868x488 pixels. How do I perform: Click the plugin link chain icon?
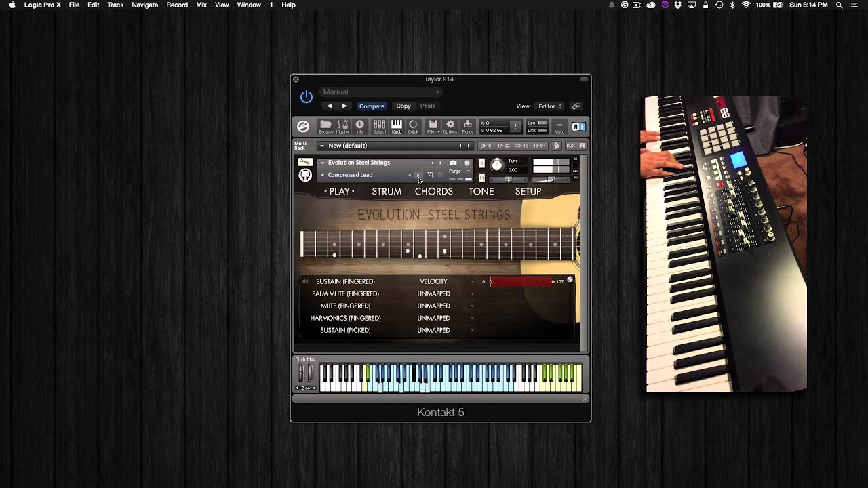[x=576, y=106]
